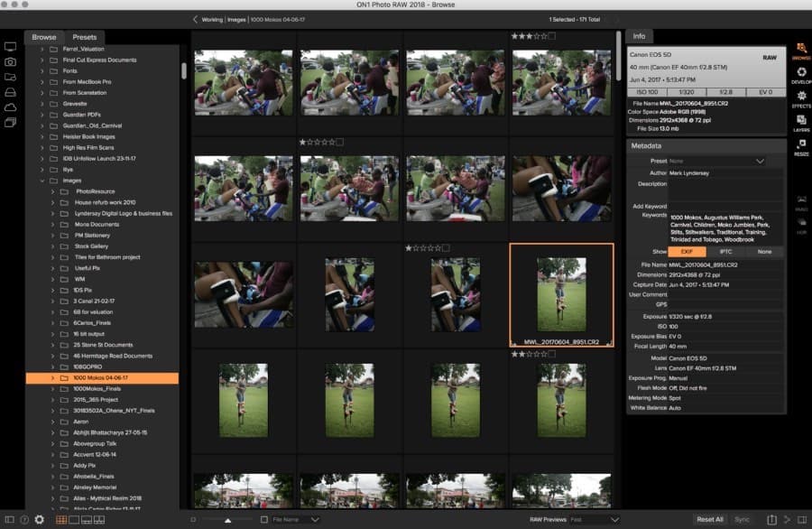Open the Layers module
Viewport: 812px width, 529px height.
click(x=800, y=122)
